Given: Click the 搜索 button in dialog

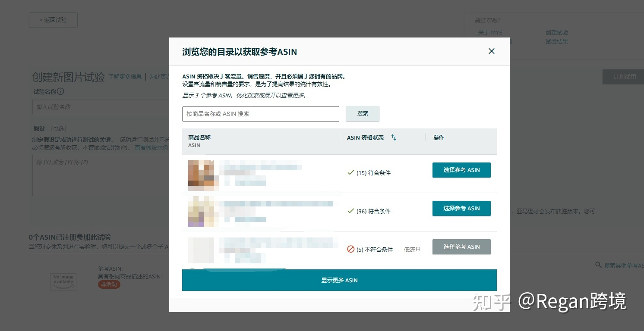Looking at the screenshot, I should [x=363, y=114].
